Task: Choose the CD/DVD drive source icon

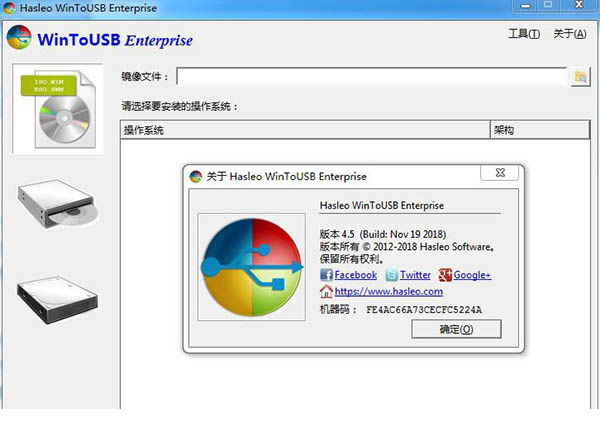Action: pyautogui.click(x=57, y=204)
